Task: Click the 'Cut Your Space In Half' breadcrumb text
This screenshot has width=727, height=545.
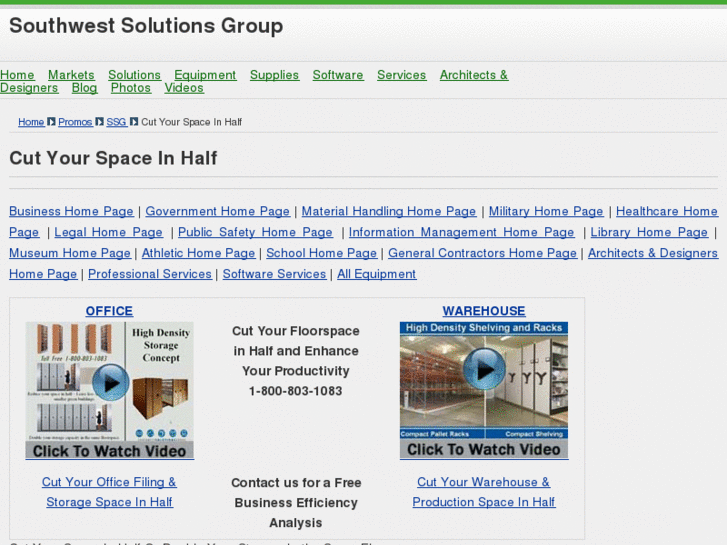Action: [191, 122]
